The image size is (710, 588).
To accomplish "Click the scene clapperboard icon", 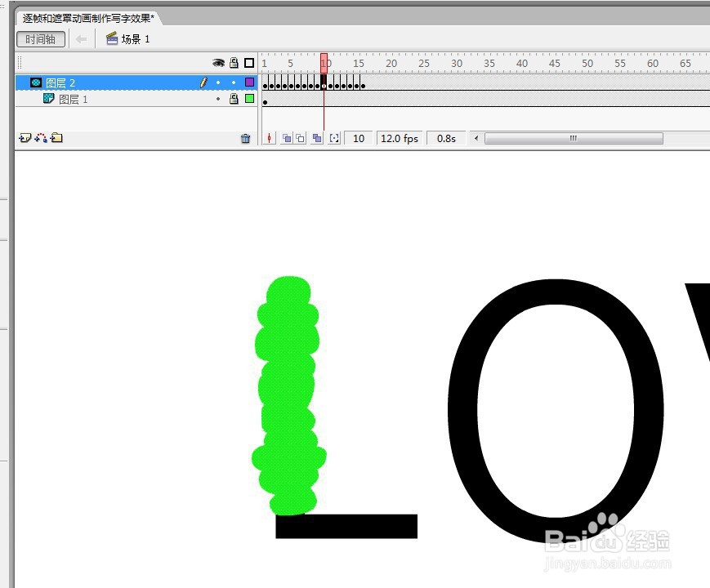I will [112, 39].
